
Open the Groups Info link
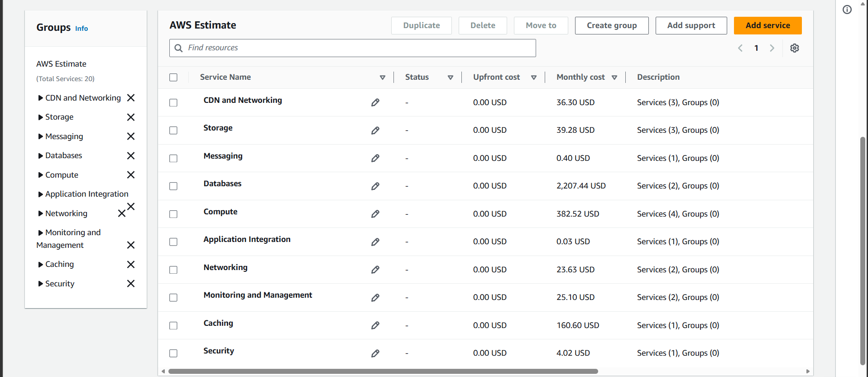pos(82,29)
